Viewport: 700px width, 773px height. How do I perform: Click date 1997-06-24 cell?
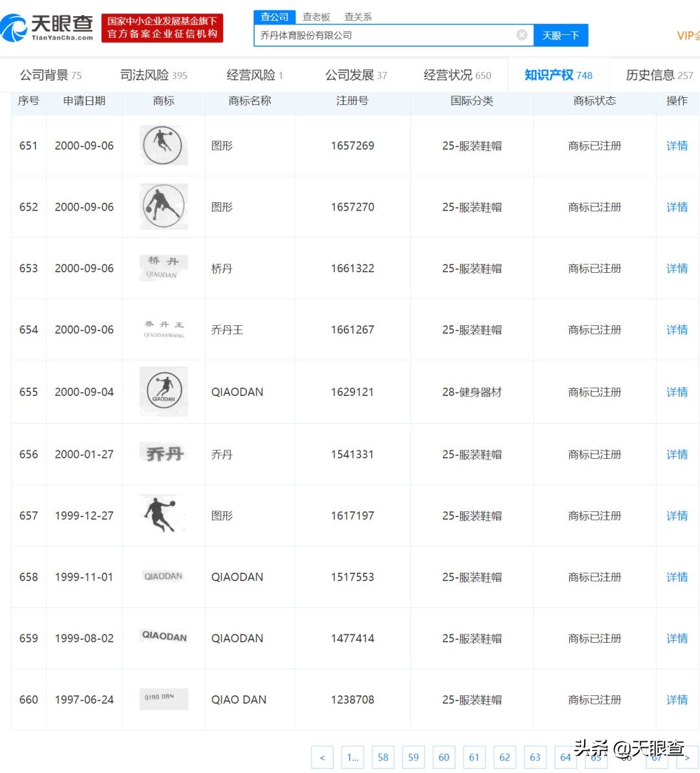click(x=84, y=700)
